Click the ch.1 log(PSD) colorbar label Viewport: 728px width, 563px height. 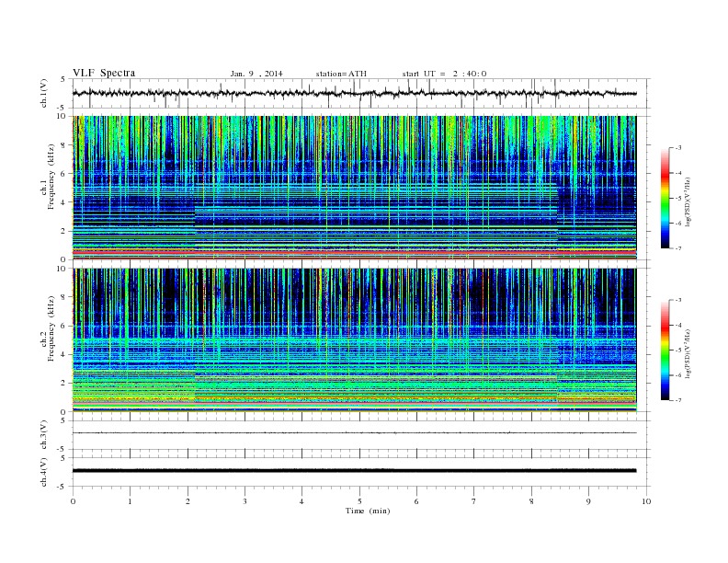coord(688,201)
